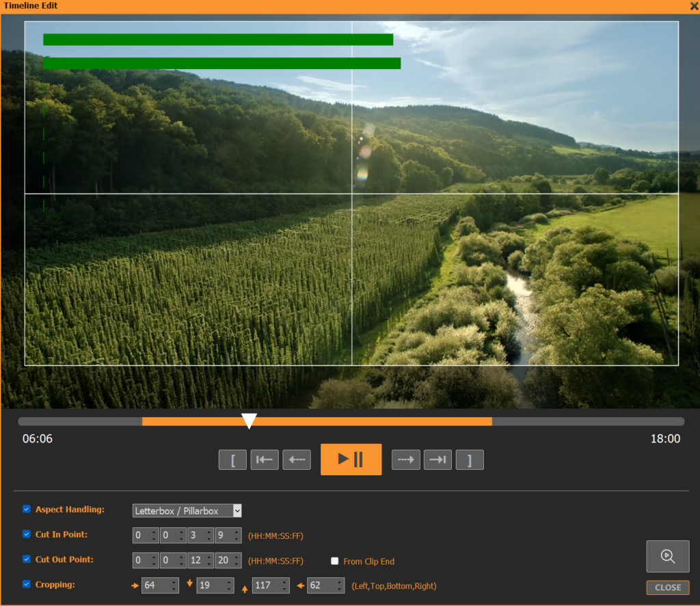Screen dimensions: 700x606
Task: Click the set cut-out point bracket button
Action: click(470, 460)
